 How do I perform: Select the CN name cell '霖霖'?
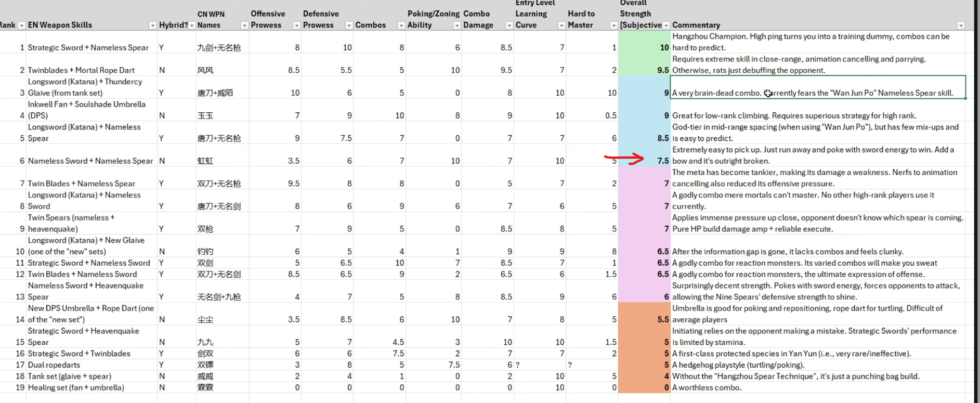tap(223, 388)
